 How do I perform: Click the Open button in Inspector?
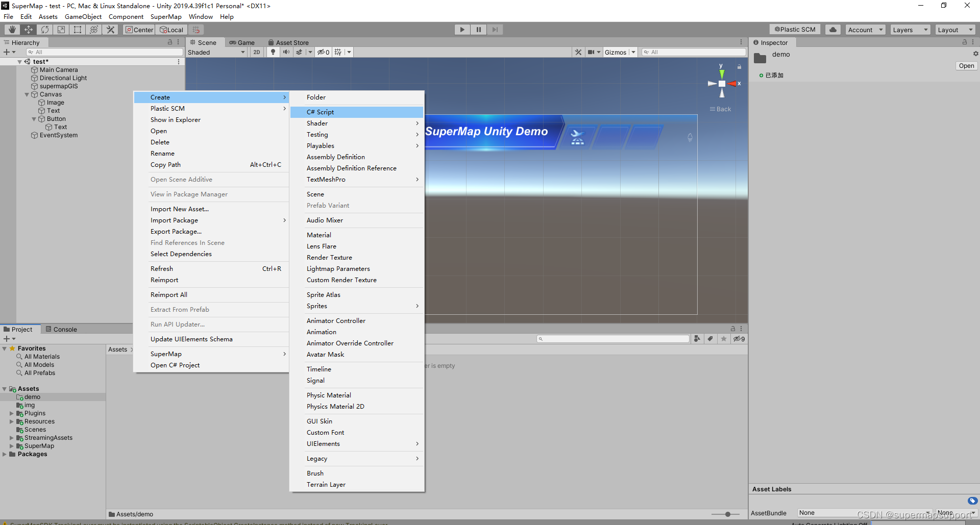pyautogui.click(x=966, y=66)
